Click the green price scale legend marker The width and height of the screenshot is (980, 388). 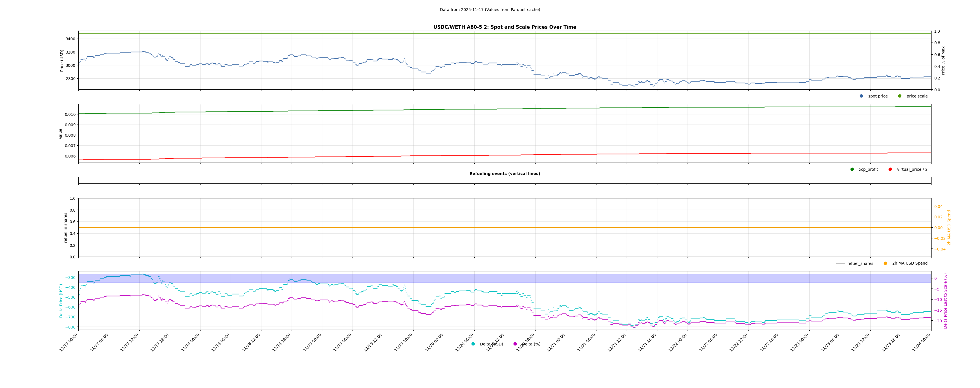pyautogui.click(x=900, y=96)
